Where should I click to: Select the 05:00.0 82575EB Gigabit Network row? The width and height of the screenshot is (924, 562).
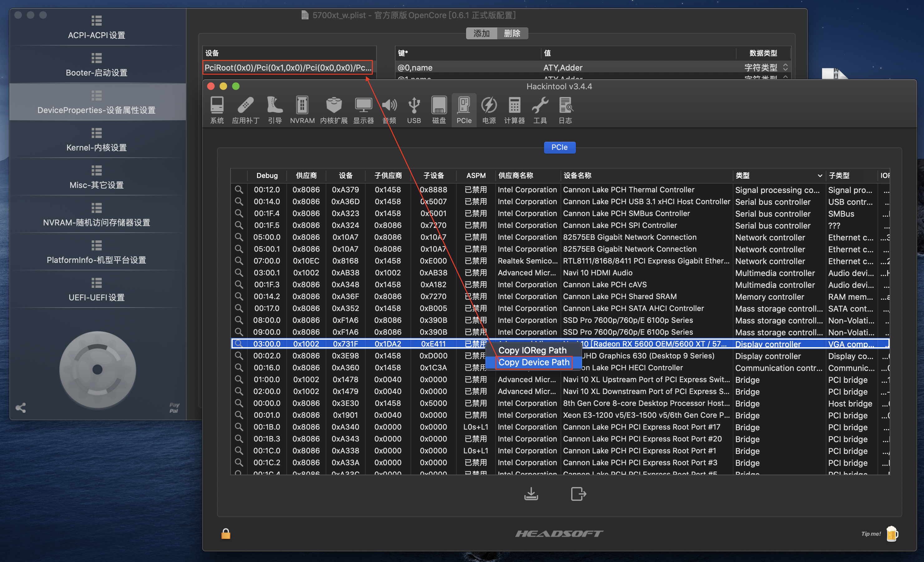point(560,237)
